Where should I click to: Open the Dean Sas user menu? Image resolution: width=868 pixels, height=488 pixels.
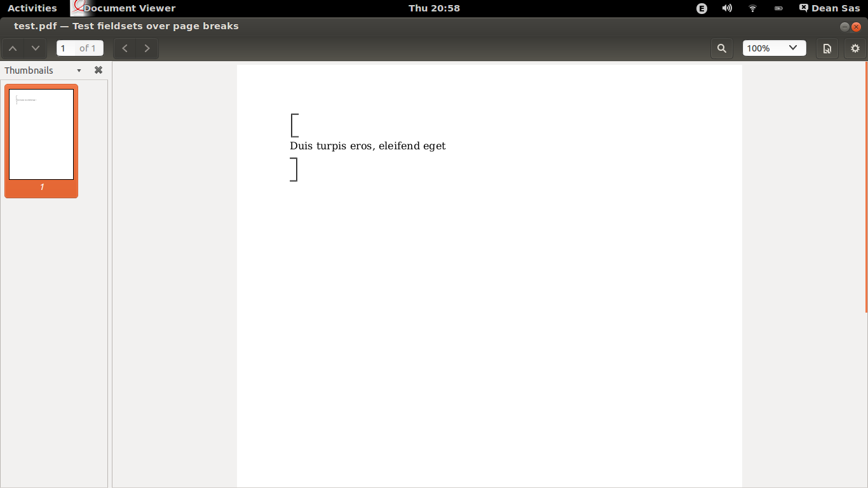[x=829, y=8]
